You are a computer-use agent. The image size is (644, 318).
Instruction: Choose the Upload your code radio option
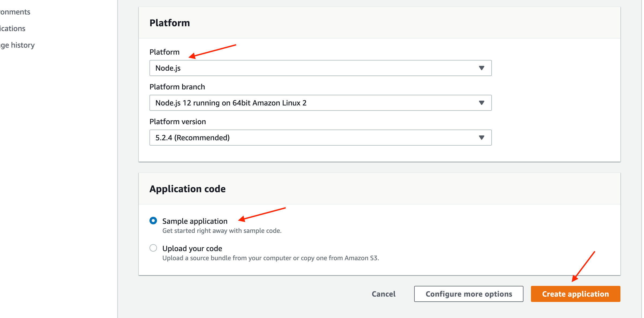point(153,248)
